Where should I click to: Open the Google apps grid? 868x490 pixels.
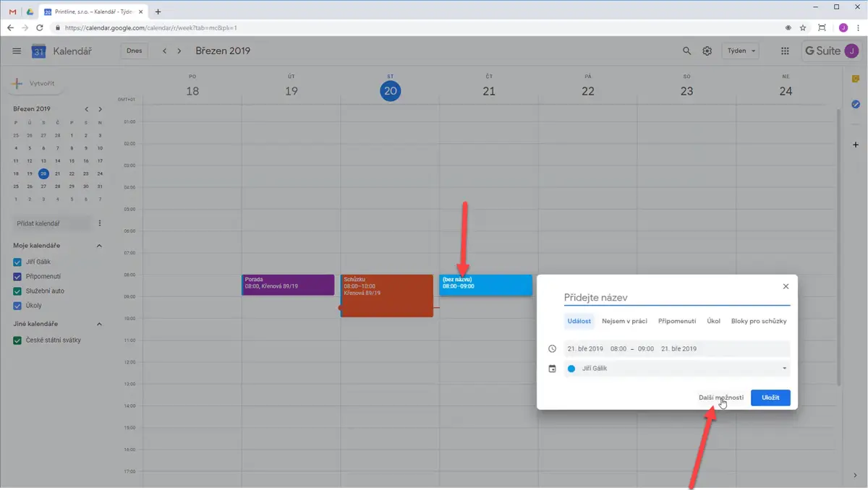point(785,51)
